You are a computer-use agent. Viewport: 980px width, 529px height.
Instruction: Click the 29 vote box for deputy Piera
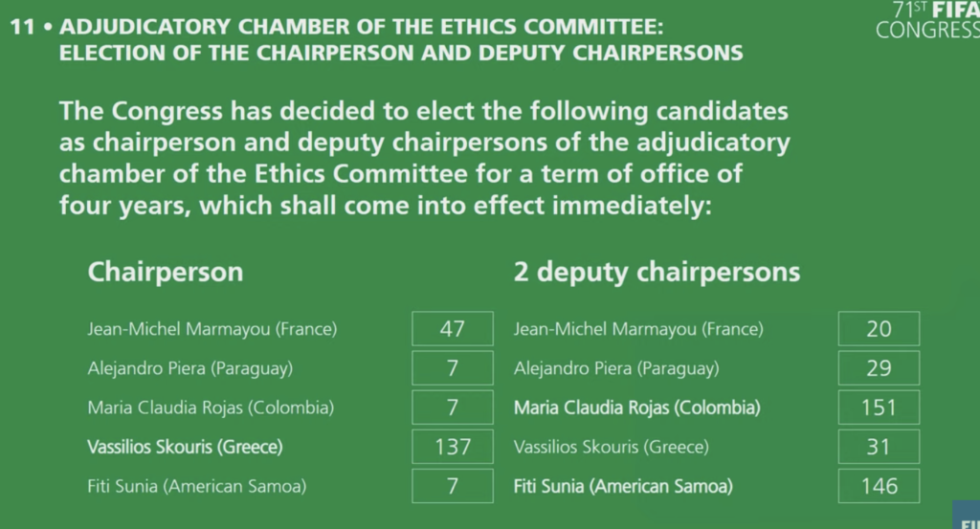point(879,368)
